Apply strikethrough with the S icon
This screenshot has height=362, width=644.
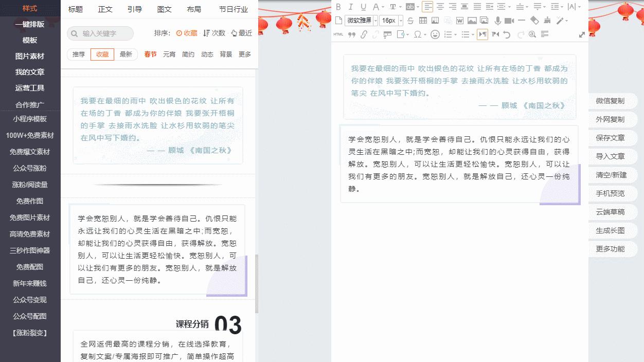coord(411,21)
